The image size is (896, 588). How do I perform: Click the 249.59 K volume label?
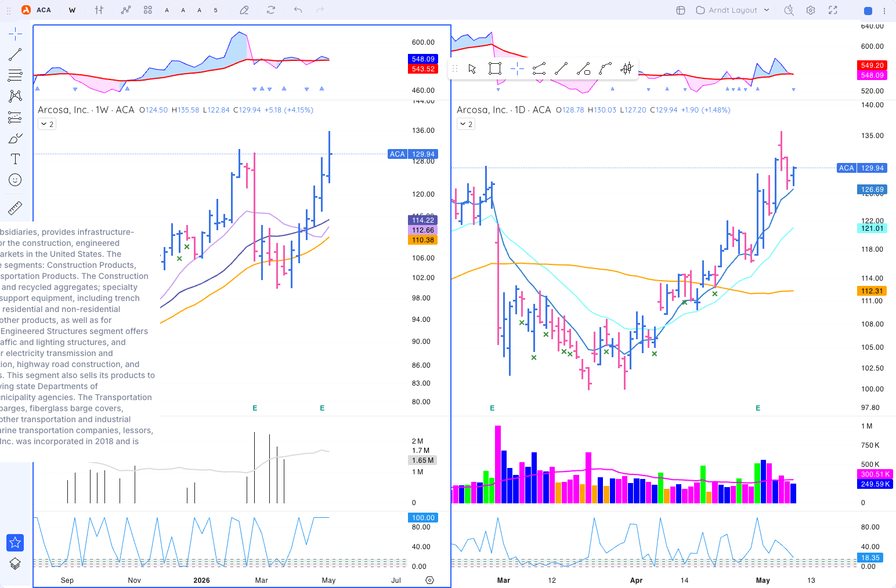tap(876, 484)
